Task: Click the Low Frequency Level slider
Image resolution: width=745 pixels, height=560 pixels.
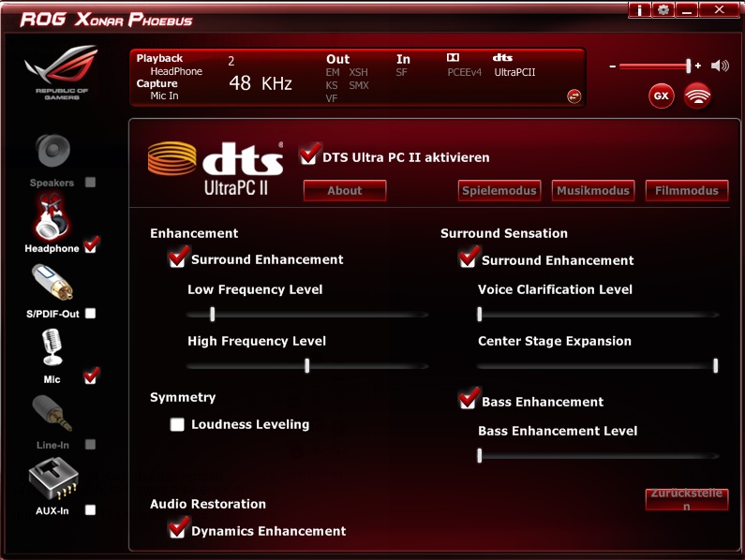Action: tap(307, 314)
